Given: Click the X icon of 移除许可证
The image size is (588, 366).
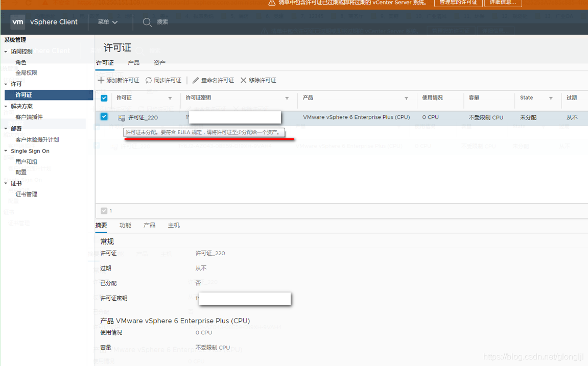Looking at the screenshot, I should click(x=243, y=80).
